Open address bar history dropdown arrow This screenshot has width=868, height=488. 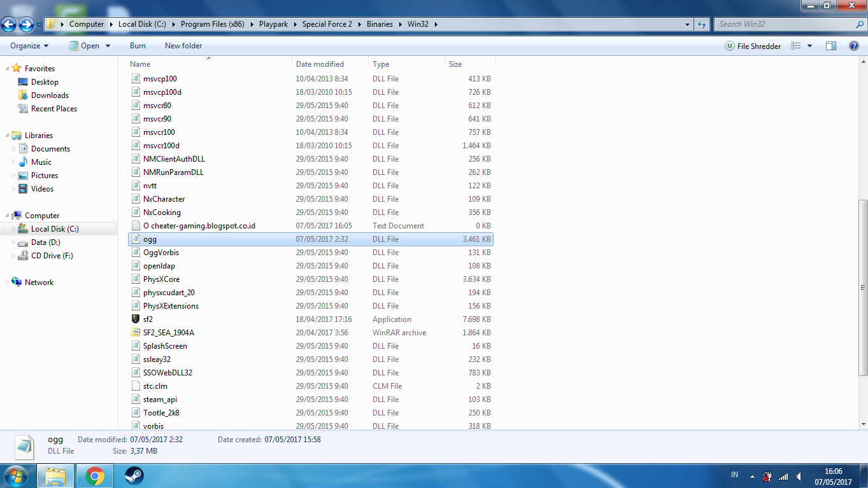(x=687, y=24)
